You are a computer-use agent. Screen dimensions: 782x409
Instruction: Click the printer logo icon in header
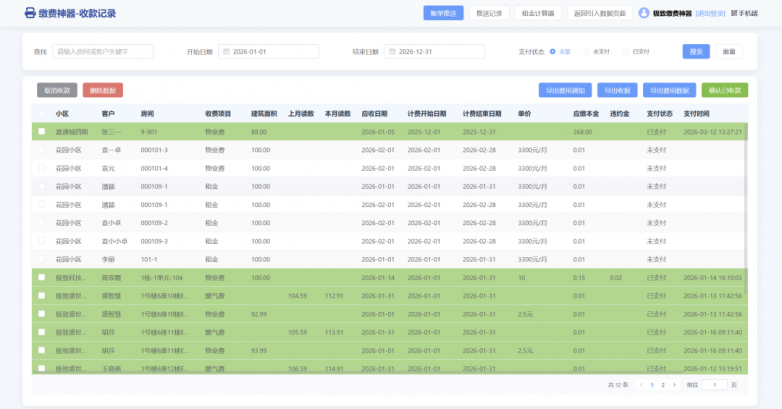click(x=31, y=13)
